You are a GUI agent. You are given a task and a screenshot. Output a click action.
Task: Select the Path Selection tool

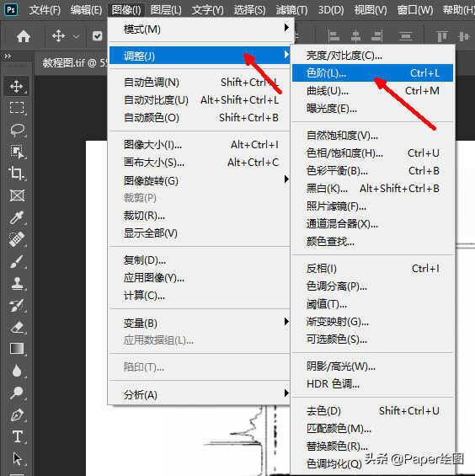point(17,458)
